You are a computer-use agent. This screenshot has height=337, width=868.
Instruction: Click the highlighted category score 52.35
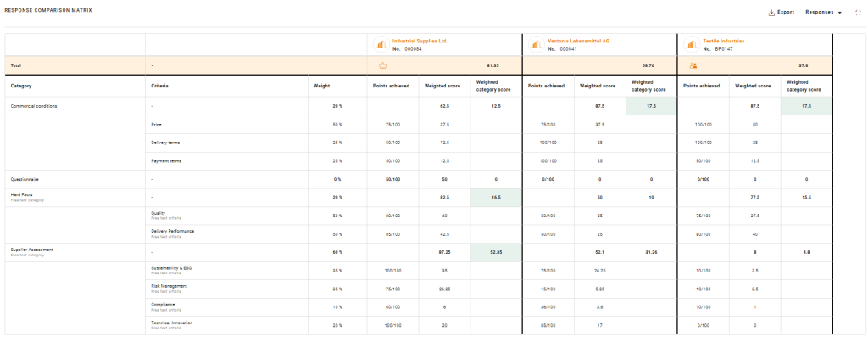[x=495, y=252]
